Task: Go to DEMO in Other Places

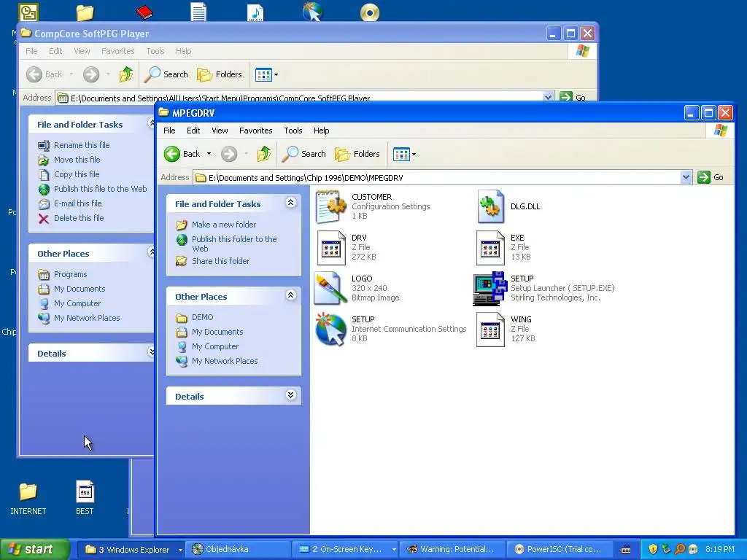Action: [x=203, y=317]
